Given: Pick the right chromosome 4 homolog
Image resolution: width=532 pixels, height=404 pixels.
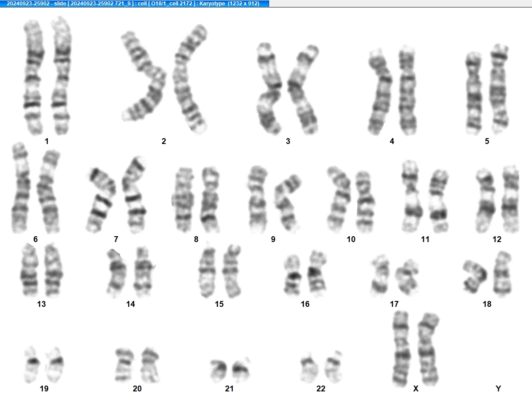Looking at the screenshot, I should click(x=407, y=91).
